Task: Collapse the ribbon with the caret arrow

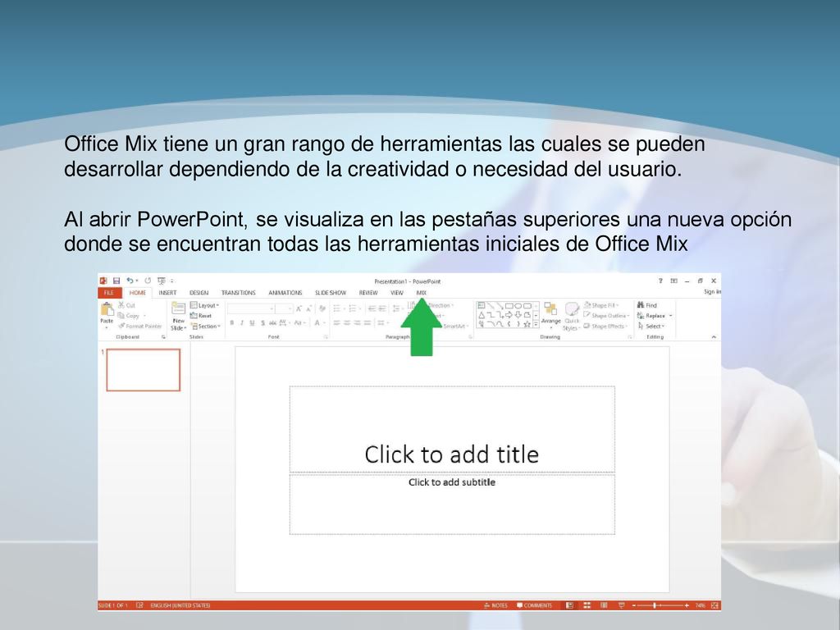Action: [x=714, y=337]
